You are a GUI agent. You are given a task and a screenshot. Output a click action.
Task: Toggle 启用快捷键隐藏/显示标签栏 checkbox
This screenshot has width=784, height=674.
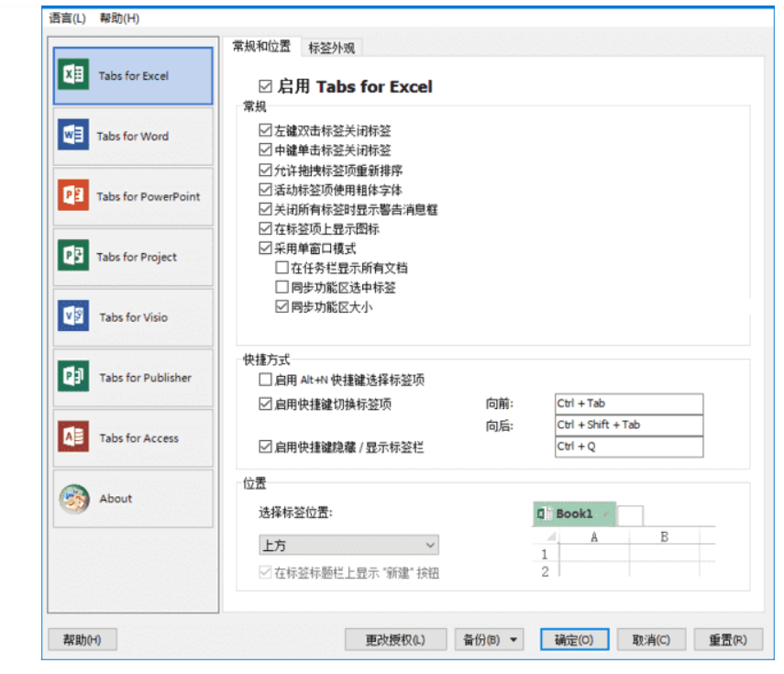click(x=265, y=447)
